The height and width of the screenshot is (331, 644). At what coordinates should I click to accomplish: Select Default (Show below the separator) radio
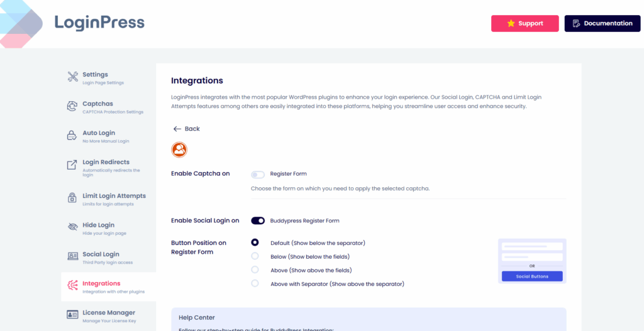point(255,242)
